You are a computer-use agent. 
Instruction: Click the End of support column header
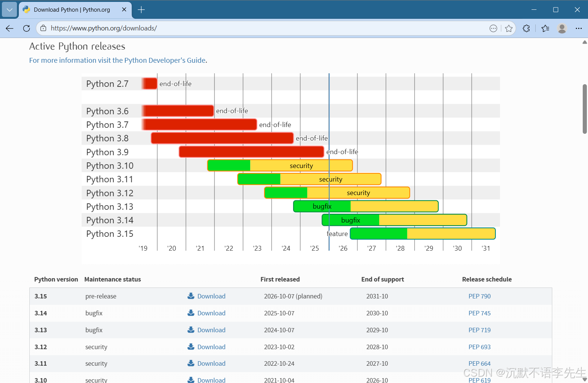(x=383, y=279)
